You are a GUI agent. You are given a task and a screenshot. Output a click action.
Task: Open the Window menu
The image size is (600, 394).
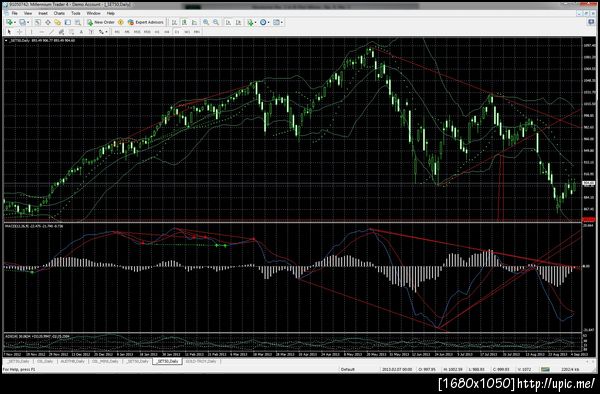pos(93,13)
